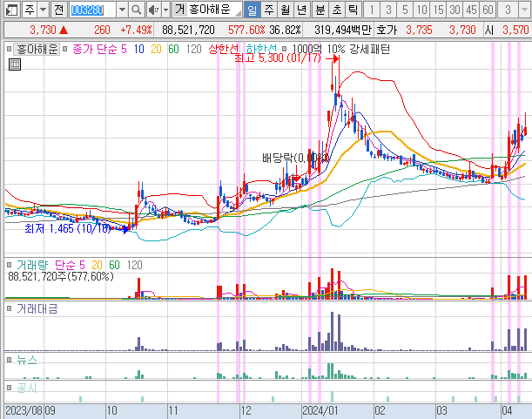The image size is (532, 419).
Task: Click the change rate +7.49%
Action: coord(136,30)
